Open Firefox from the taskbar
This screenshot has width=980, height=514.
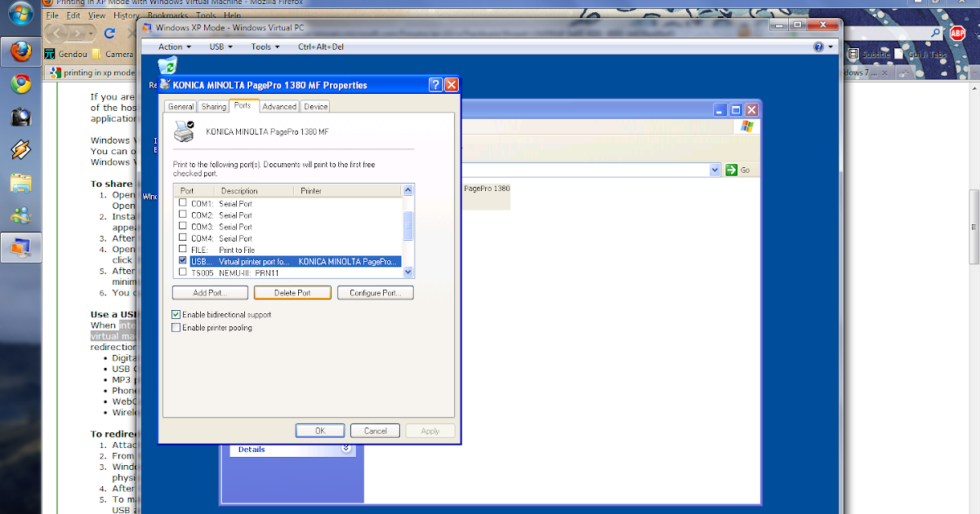(x=20, y=51)
